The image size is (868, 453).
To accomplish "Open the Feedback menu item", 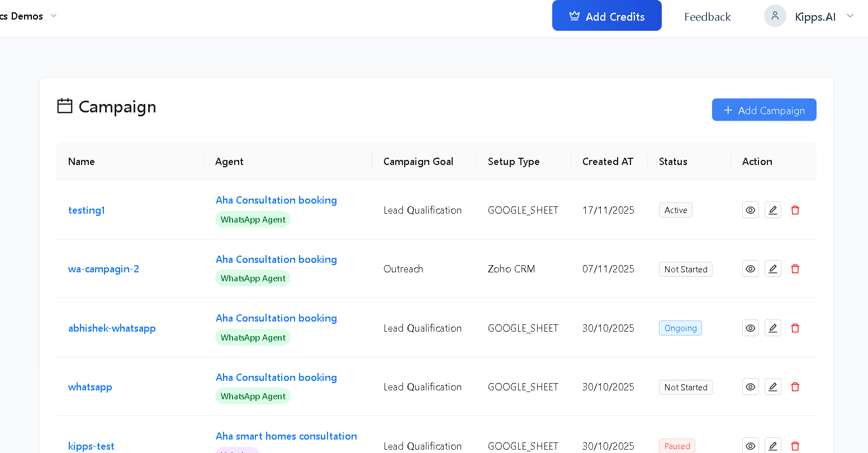I will pos(708,17).
